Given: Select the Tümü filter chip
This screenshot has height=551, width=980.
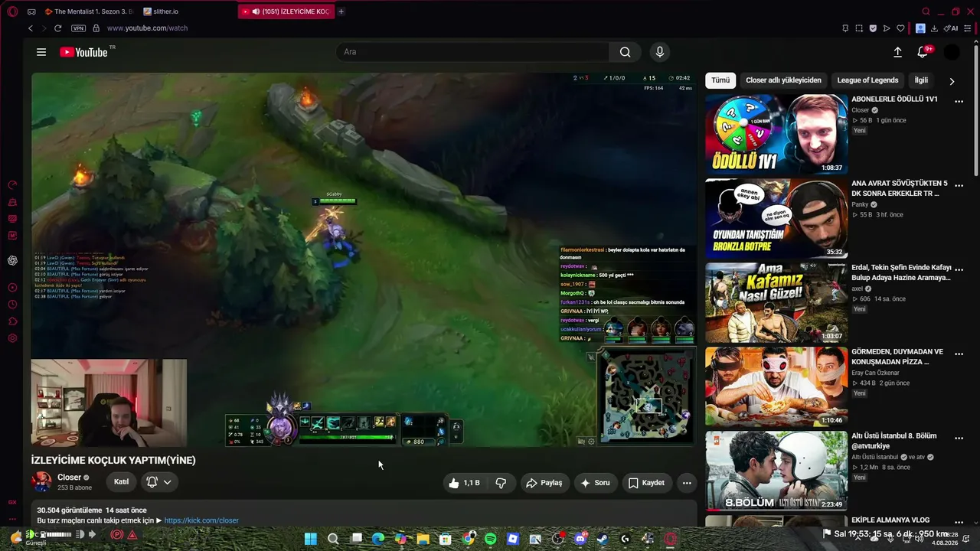Looking at the screenshot, I should 720,80.
